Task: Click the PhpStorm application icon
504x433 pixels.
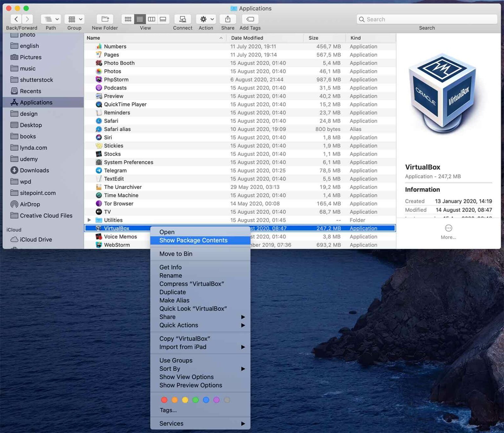Action: point(99,79)
